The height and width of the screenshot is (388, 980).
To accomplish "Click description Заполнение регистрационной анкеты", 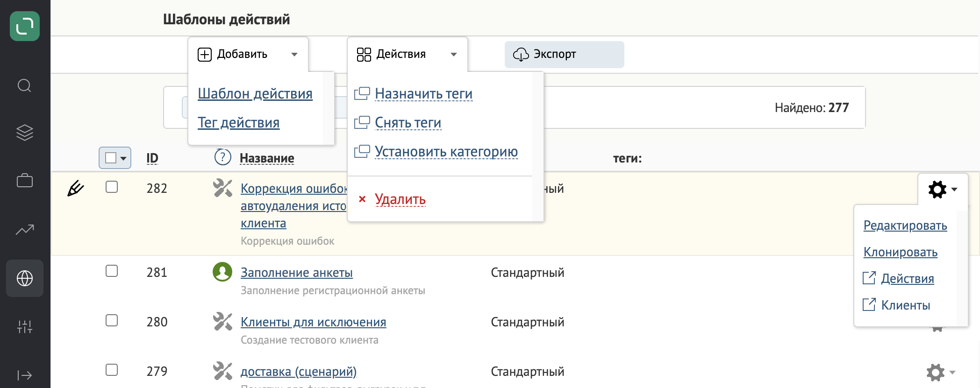I will point(333,290).
